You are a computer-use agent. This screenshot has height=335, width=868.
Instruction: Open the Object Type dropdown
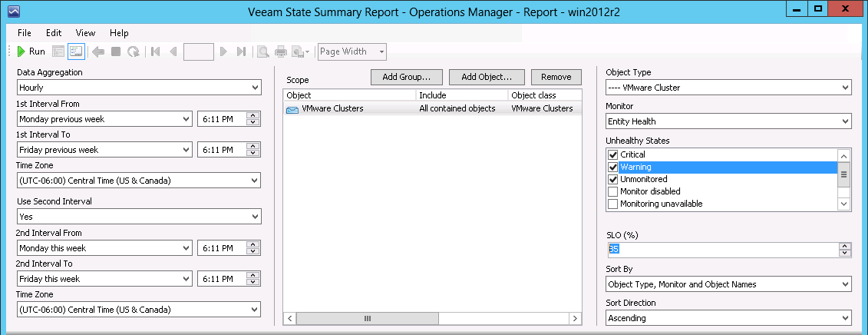tap(728, 88)
